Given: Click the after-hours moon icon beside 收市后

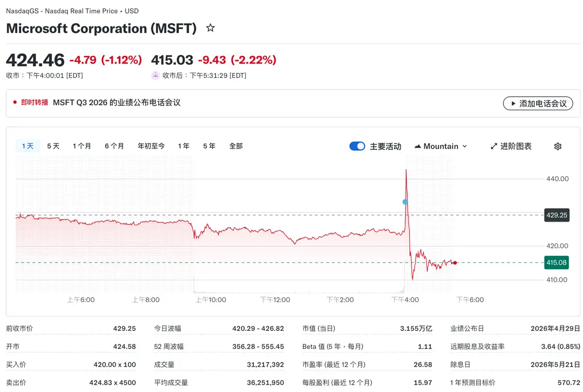Looking at the screenshot, I should click(155, 75).
